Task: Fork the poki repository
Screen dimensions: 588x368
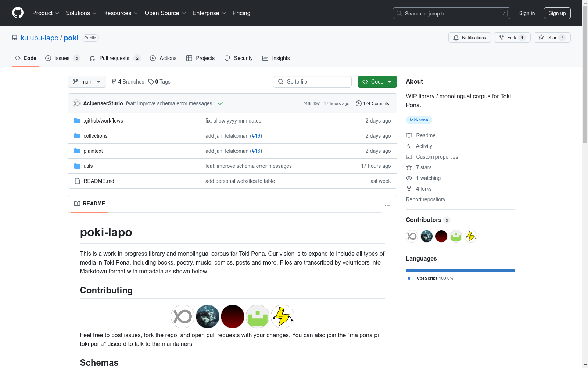Action: click(512, 38)
